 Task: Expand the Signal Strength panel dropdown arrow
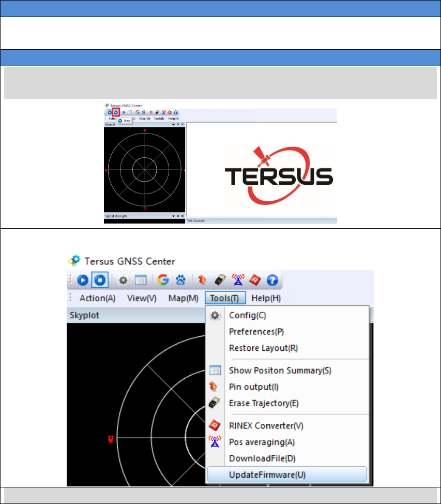173,216
